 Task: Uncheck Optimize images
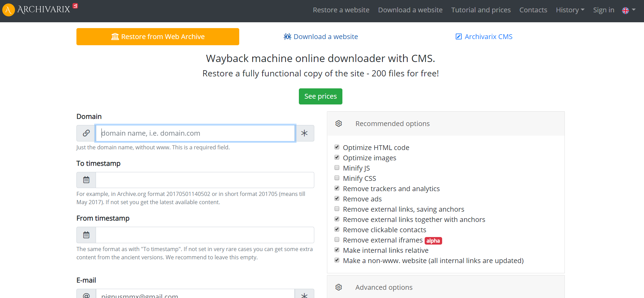coord(337,158)
